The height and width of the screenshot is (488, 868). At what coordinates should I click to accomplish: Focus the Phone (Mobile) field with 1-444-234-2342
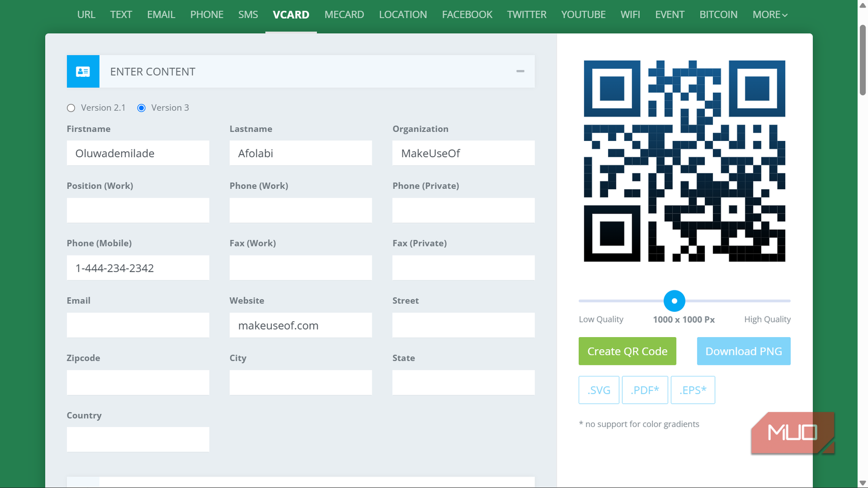(138, 268)
